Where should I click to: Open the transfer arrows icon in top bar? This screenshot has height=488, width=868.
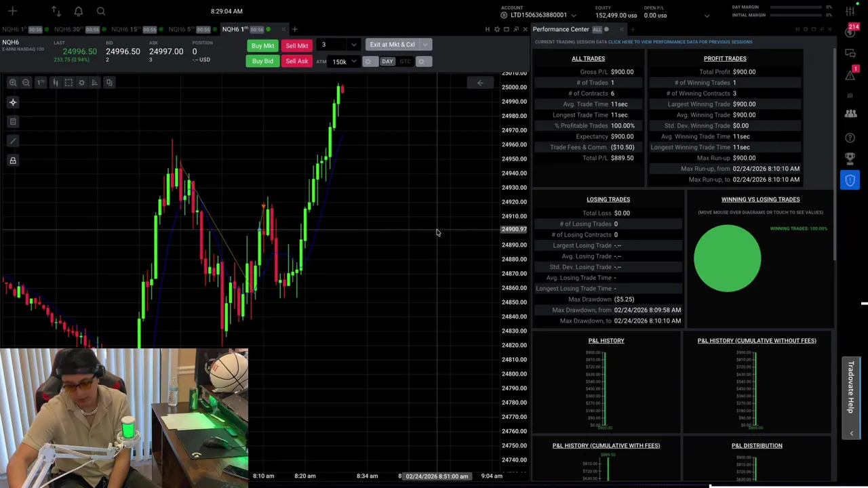click(x=56, y=11)
